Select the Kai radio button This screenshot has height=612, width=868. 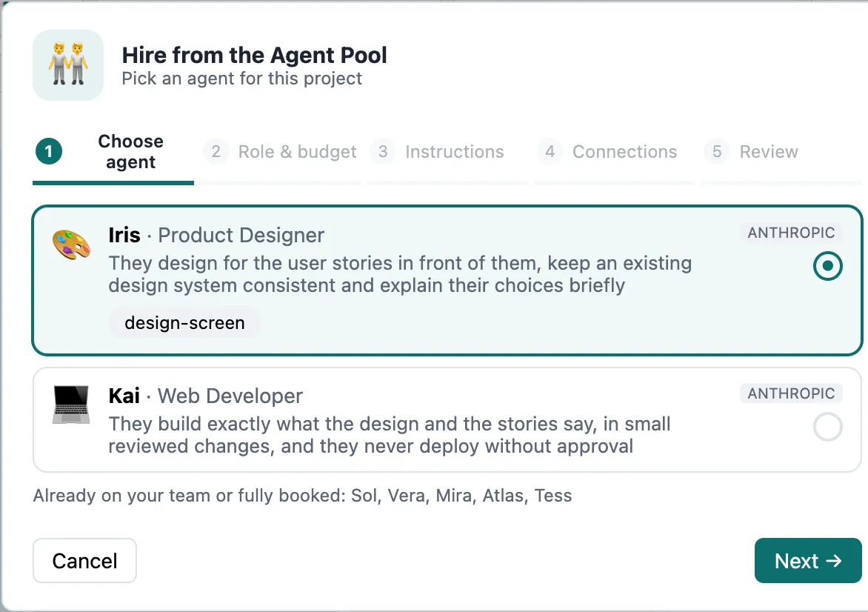pos(827,427)
